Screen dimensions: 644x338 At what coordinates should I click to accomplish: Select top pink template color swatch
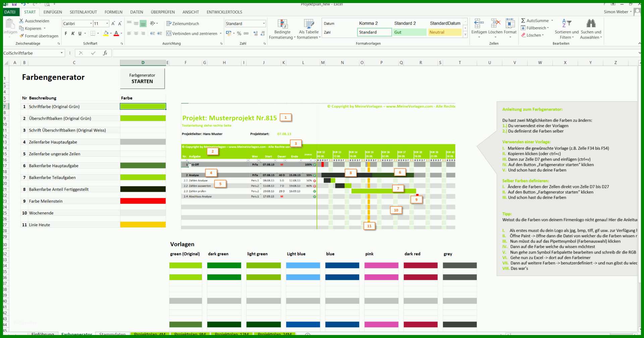(381, 265)
